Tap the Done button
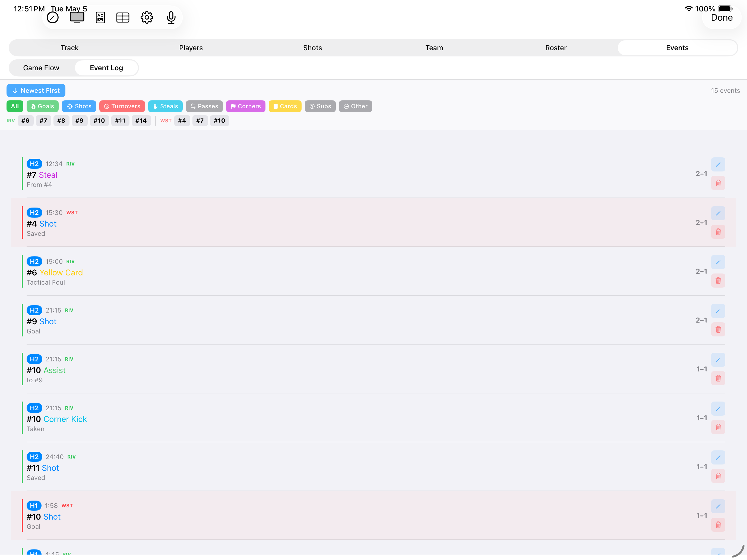Viewport: 747px width, 560px height. coord(722,18)
